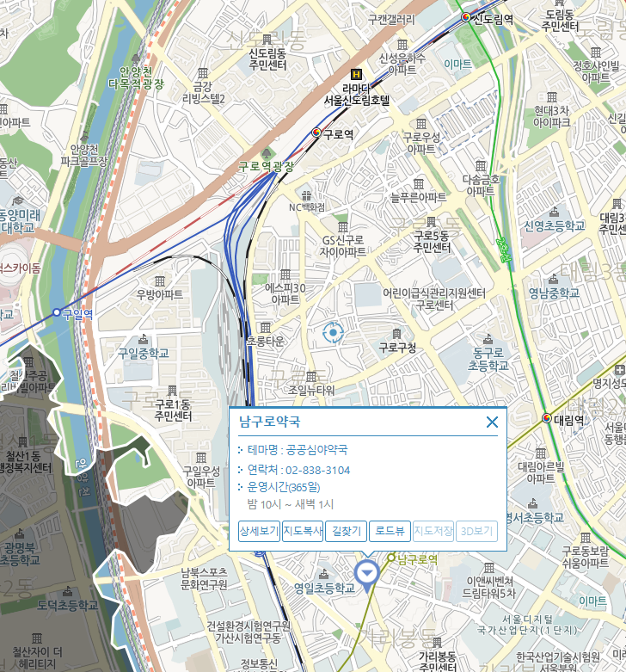Click the 밤 10시 ~ 새벽 1시 hours text
626x672 pixels.
291,504
